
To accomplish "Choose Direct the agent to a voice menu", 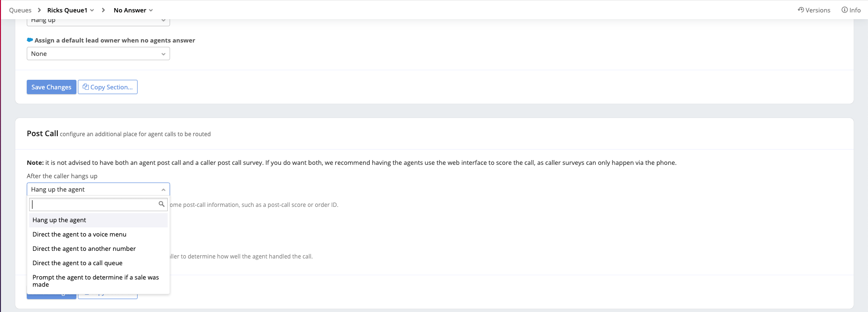I will tap(79, 235).
